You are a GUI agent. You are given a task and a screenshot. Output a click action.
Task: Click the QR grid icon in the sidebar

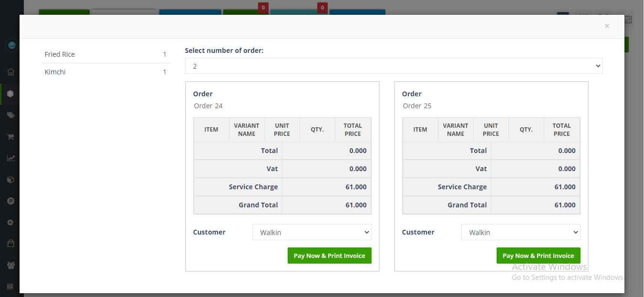click(10, 287)
